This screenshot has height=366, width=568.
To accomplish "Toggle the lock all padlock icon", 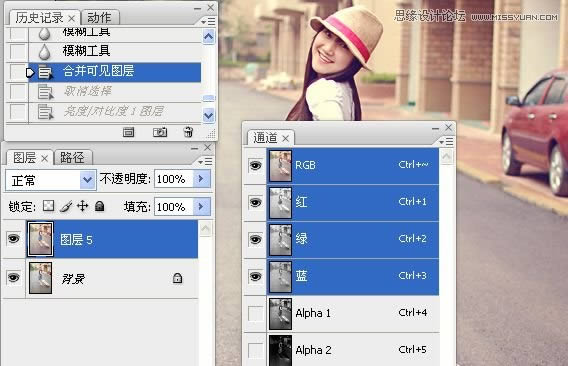I will pyautogui.click(x=100, y=206).
